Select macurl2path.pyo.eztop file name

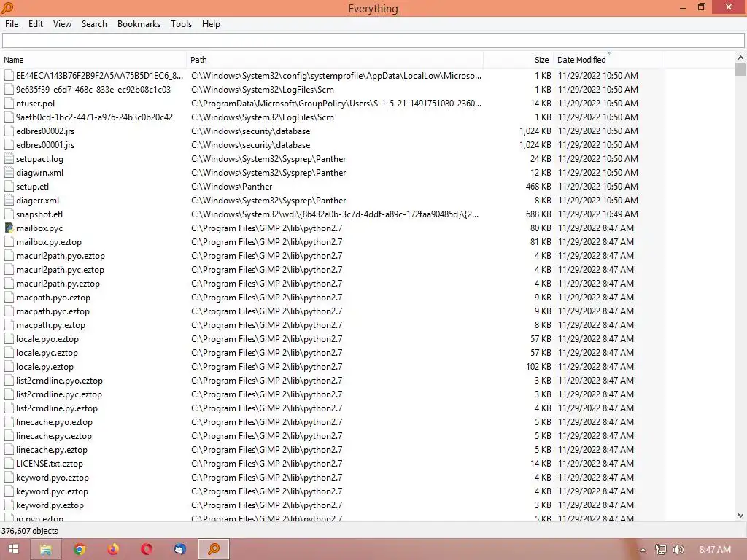click(x=61, y=256)
